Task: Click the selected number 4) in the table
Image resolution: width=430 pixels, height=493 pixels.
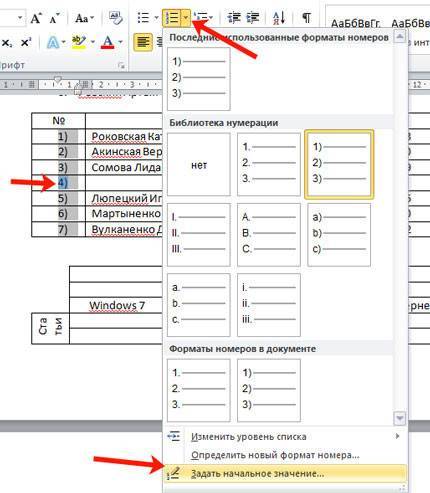Action: [63, 183]
